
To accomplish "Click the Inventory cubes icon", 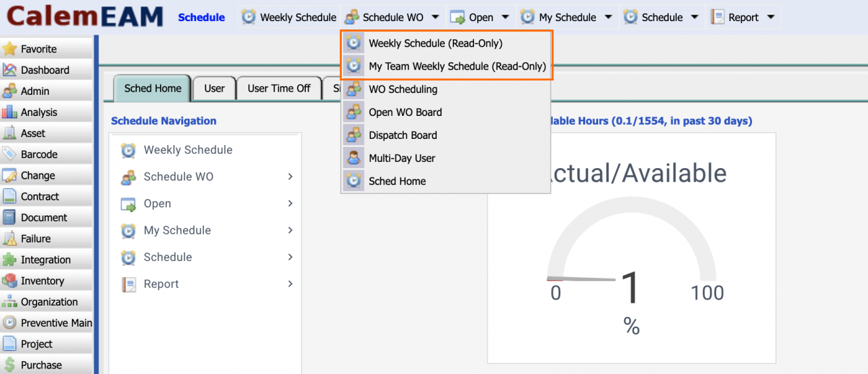I will pyautogui.click(x=9, y=280).
